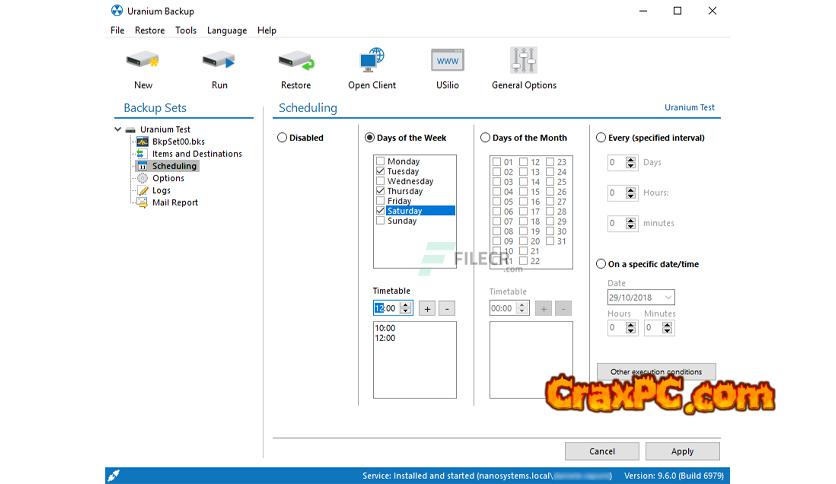Screen dimensions: 836x484
Task: Choose the Disabled scheduling radio button
Action: point(282,138)
